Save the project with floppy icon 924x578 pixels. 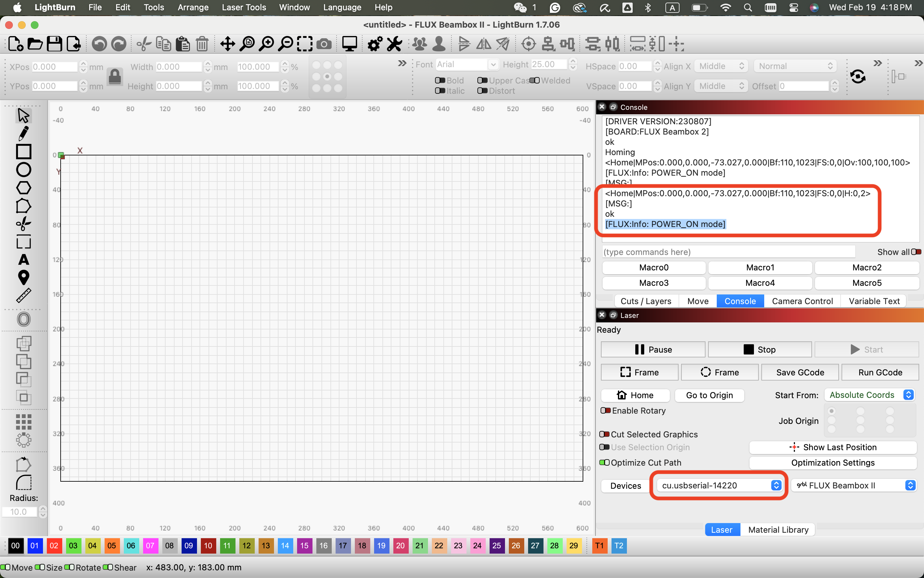[54, 44]
